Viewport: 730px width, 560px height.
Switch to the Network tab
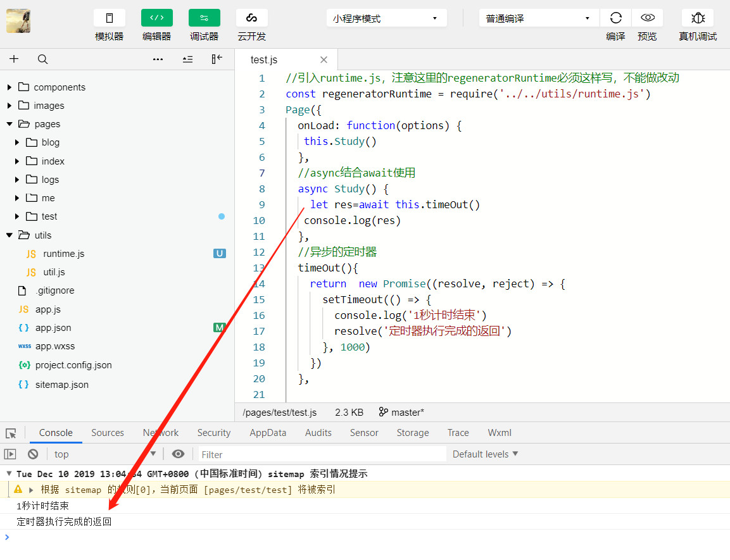(x=161, y=433)
